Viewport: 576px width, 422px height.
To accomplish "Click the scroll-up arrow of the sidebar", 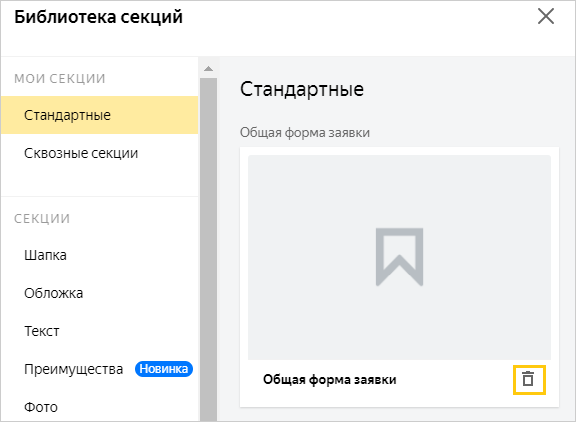I will (208, 68).
